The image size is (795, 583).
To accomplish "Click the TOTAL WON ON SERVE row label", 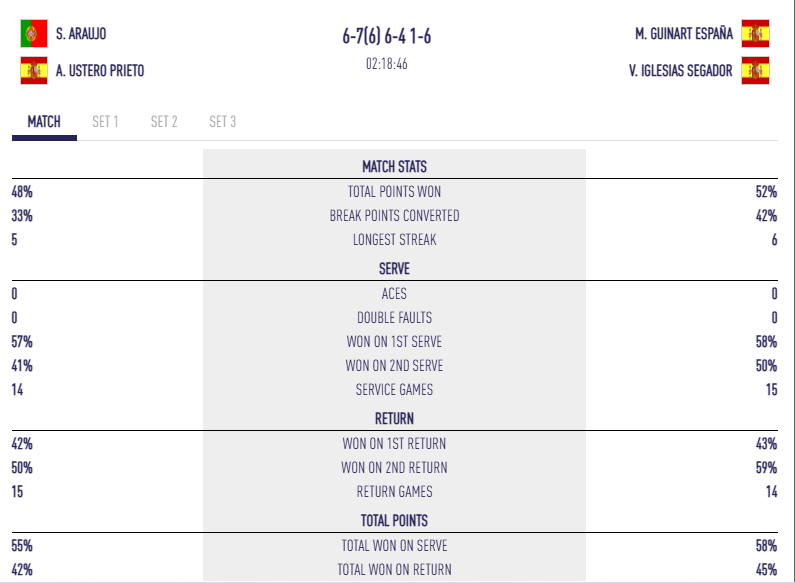I will click(x=394, y=546).
